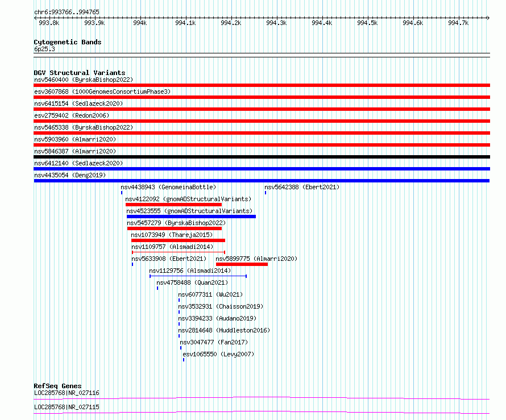Viewport: 506px width, 420px height.
Task: Open esv2759402 (Redon2006) variant entry
Action: (x=72, y=115)
